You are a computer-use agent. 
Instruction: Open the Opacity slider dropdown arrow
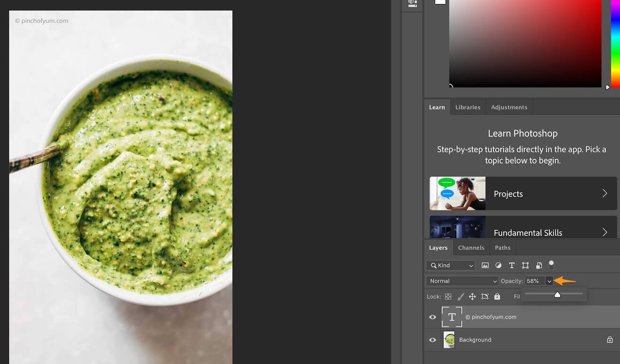(549, 281)
